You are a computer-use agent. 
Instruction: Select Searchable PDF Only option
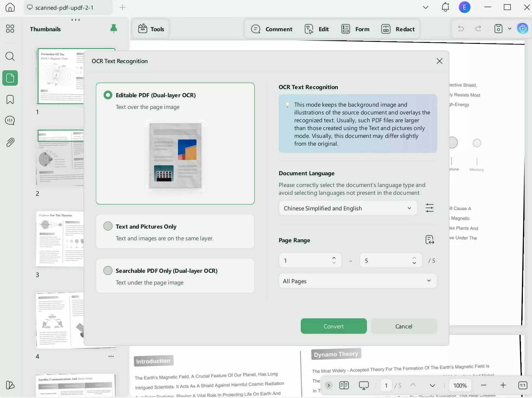pos(108,271)
